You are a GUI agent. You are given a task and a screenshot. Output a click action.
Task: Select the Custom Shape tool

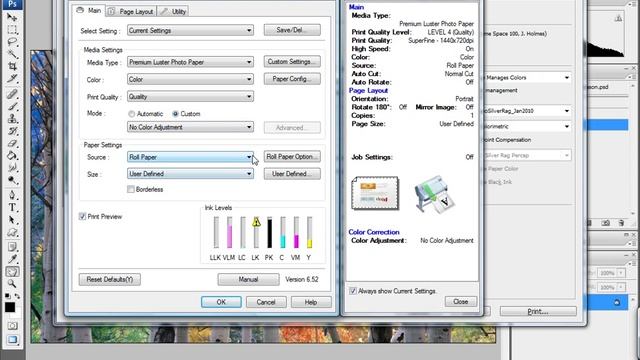[12, 233]
